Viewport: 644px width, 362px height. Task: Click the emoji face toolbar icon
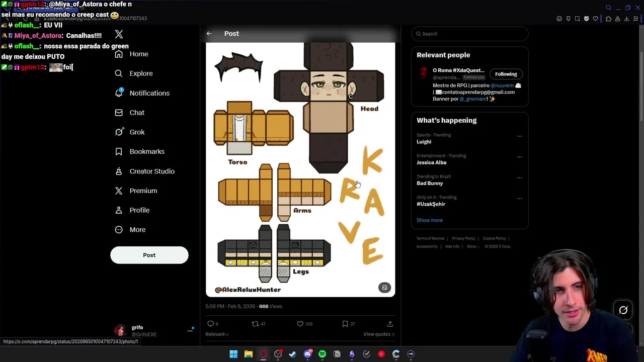(559, 19)
